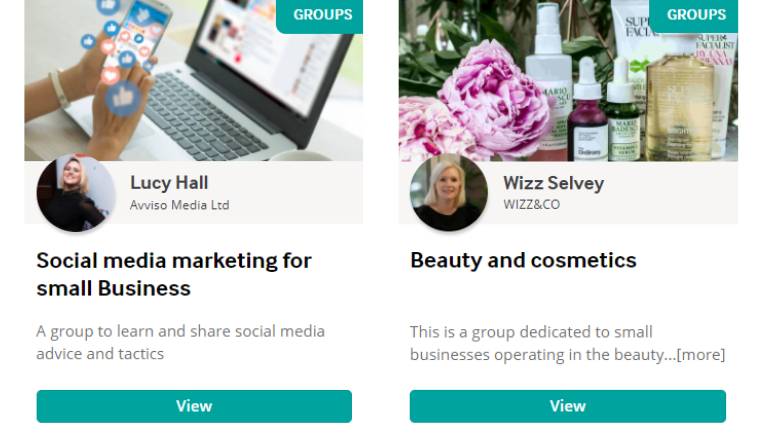Open the Lucy Hall name link

pos(169,183)
